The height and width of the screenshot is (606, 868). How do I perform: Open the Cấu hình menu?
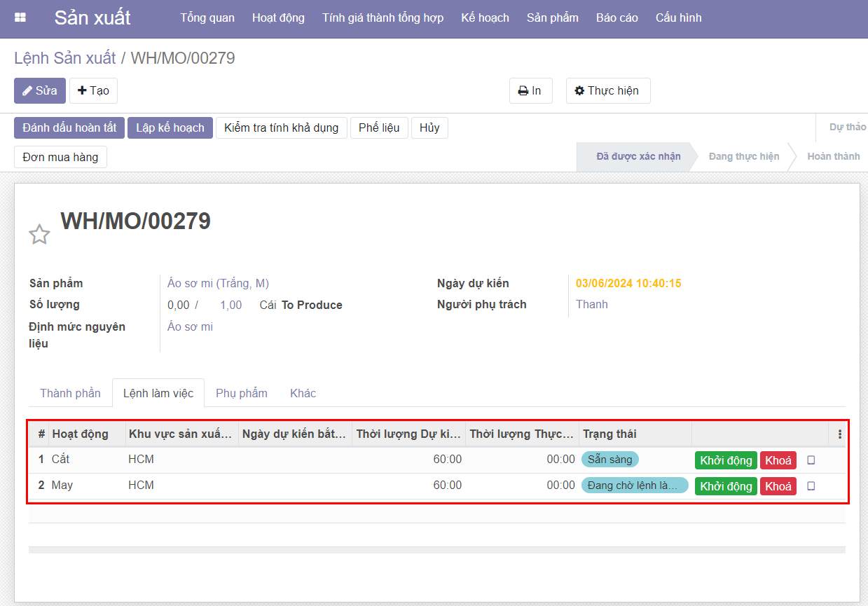[678, 18]
